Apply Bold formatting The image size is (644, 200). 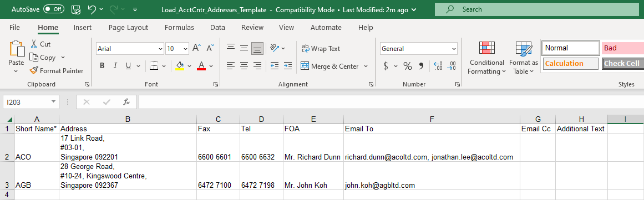102,65
